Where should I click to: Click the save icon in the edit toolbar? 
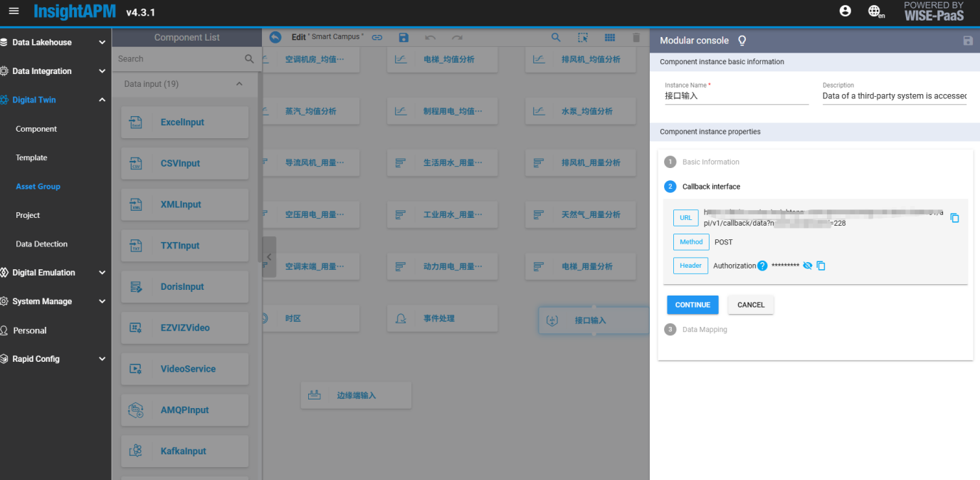coord(404,38)
